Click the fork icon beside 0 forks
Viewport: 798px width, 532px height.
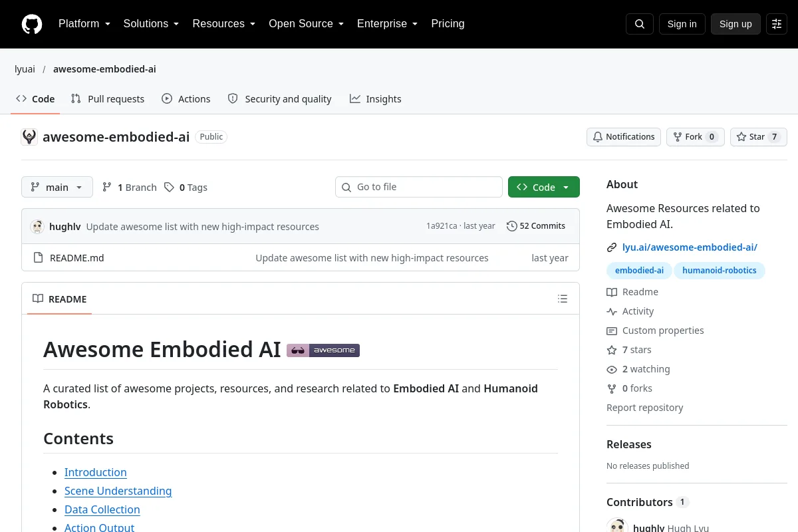coord(612,388)
